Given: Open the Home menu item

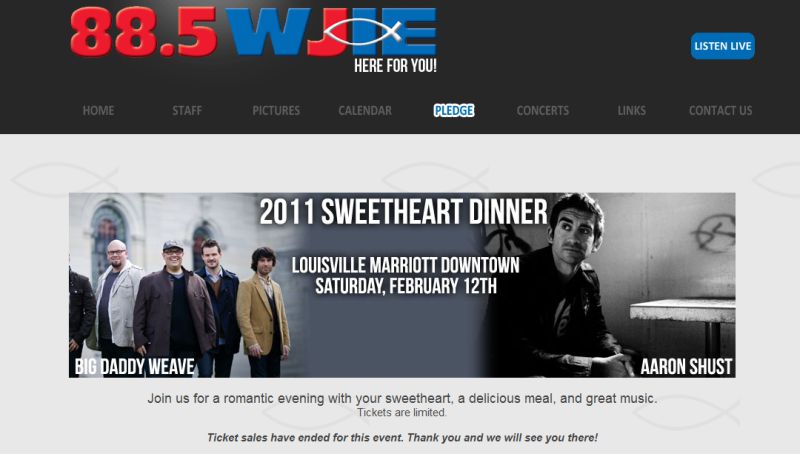Looking at the screenshot, I should tap(98, 111).
